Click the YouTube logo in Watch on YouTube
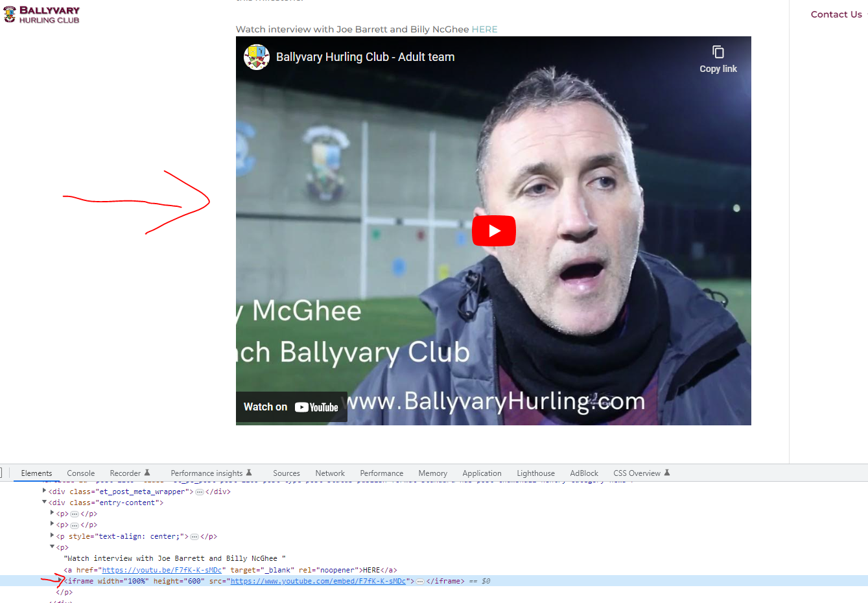The image size is (868, 603). tap(316, 407)
